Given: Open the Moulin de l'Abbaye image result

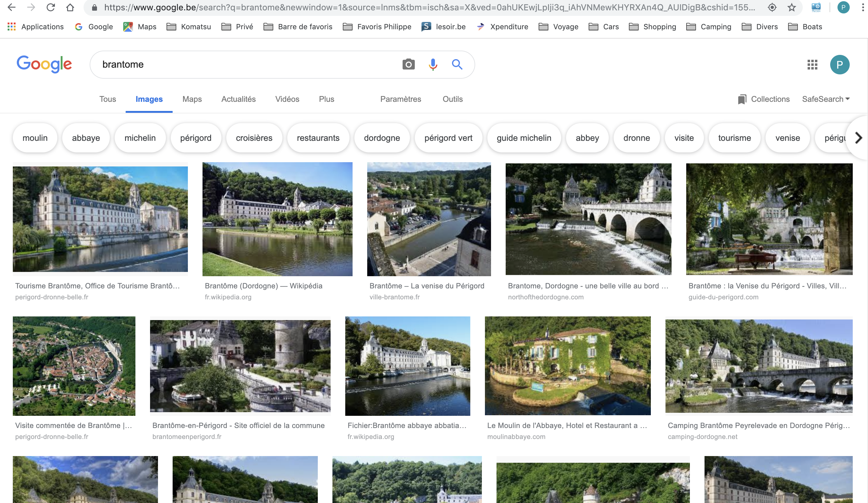Looking at the screenshot, I should coord(567,366).
